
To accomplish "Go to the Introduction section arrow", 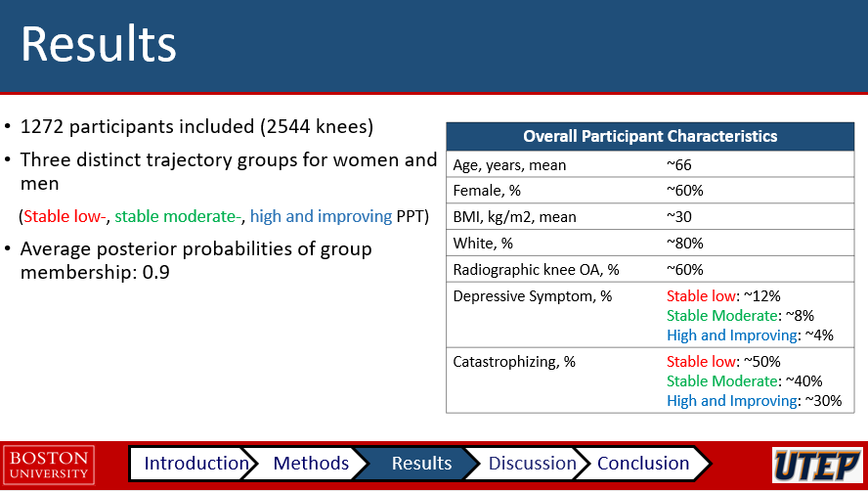I will (194, 464).
